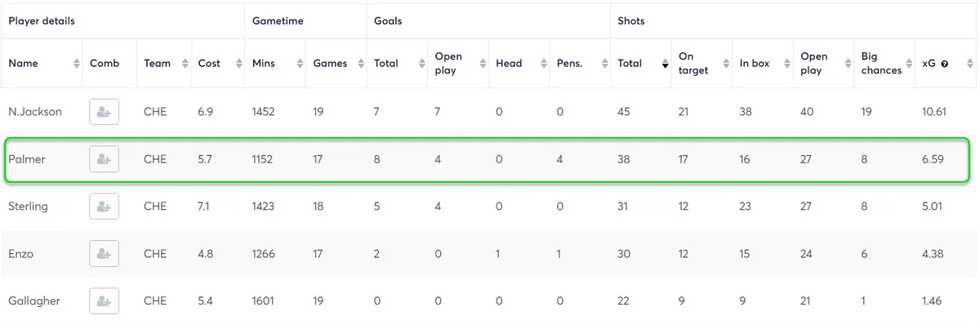Open N.Jackson player name link
The height and width of the screenshot is (325, 980).
point(35,112)
